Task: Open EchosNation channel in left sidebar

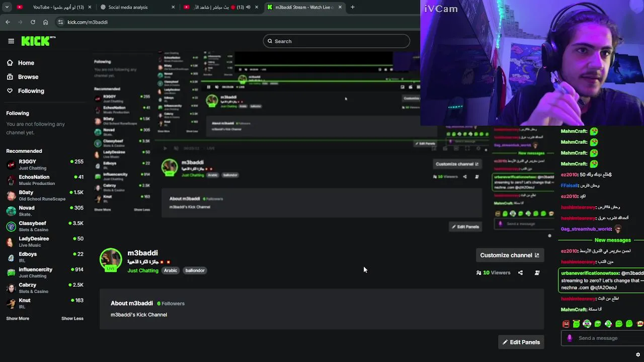Action: (45, 180)
